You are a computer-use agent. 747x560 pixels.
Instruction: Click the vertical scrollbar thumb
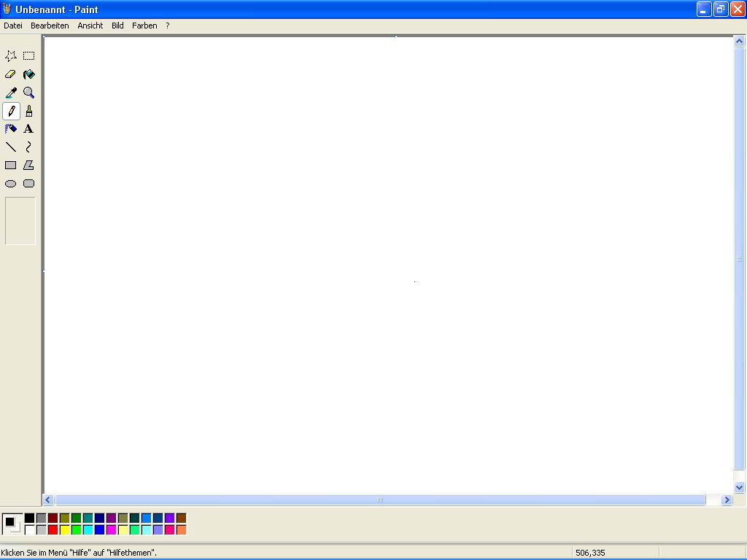tap(740, 259)
